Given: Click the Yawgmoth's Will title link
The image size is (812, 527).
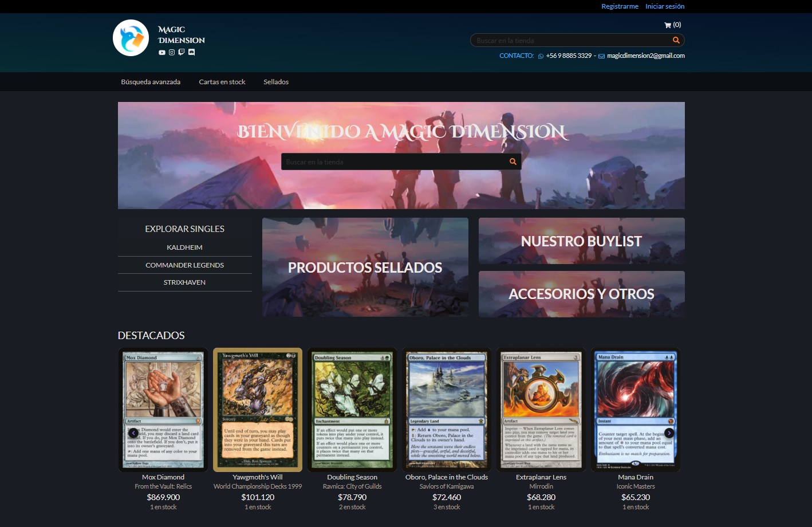Looking at the screenshot, I should (x=258, y=477).
